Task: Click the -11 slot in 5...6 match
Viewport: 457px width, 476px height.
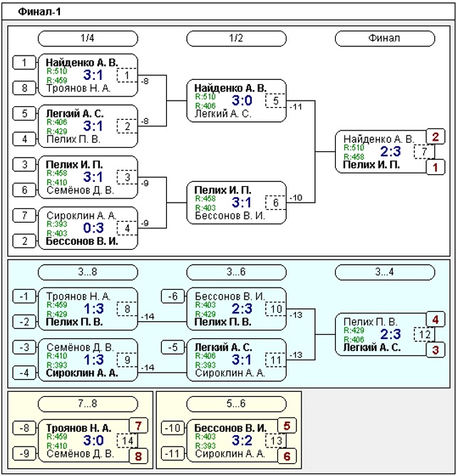Action: 173,454
